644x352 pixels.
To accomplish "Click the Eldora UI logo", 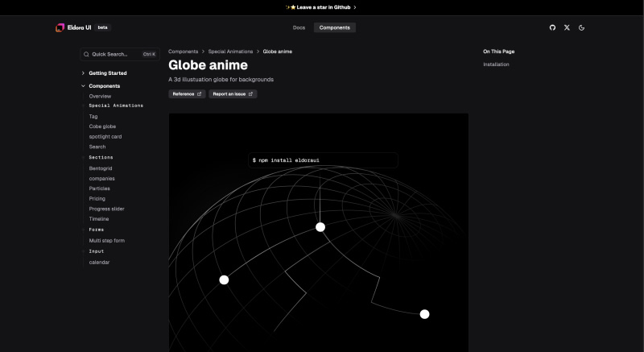I will click(60, 27).
